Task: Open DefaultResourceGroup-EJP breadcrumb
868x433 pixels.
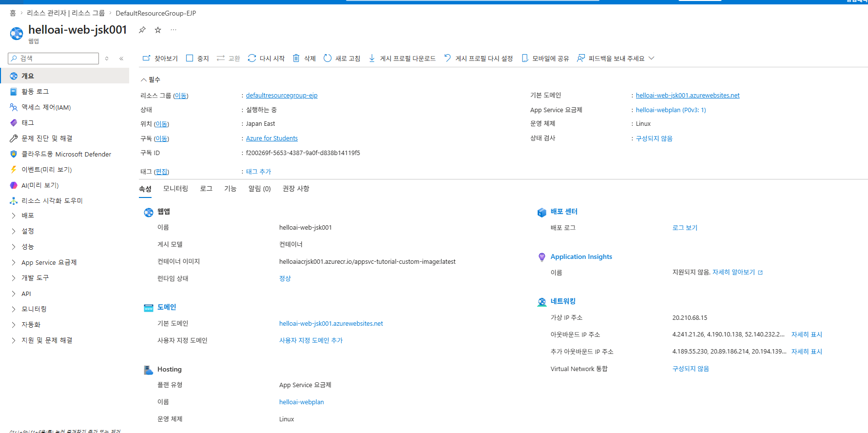Action: coord(156,13)
